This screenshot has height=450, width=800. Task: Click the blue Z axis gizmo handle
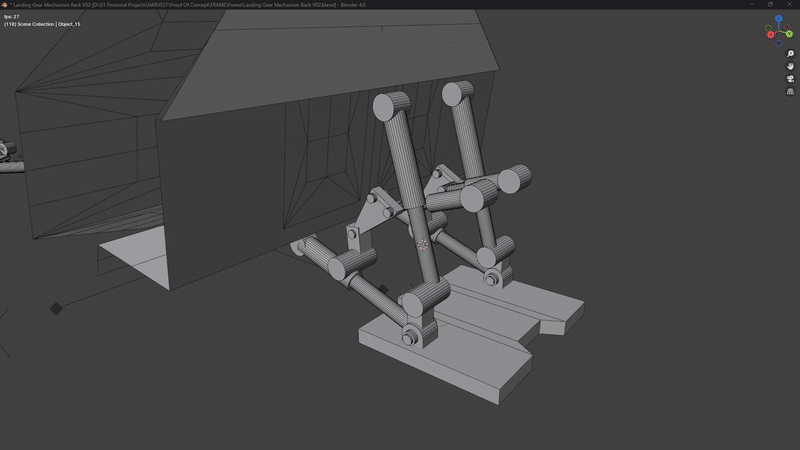tap(779, 18)
